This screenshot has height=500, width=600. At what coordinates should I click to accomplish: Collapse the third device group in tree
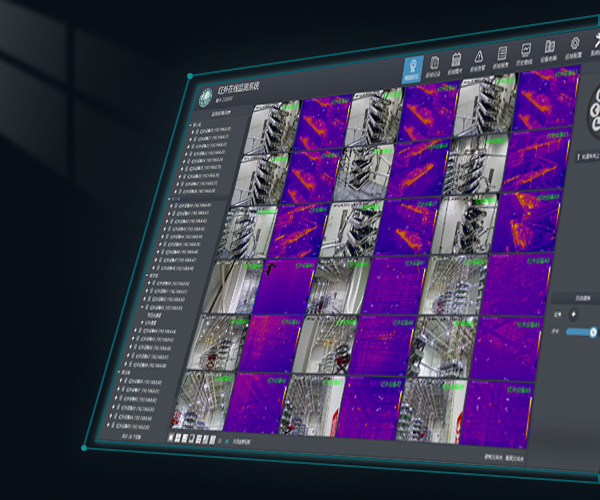tap(148, 275)
